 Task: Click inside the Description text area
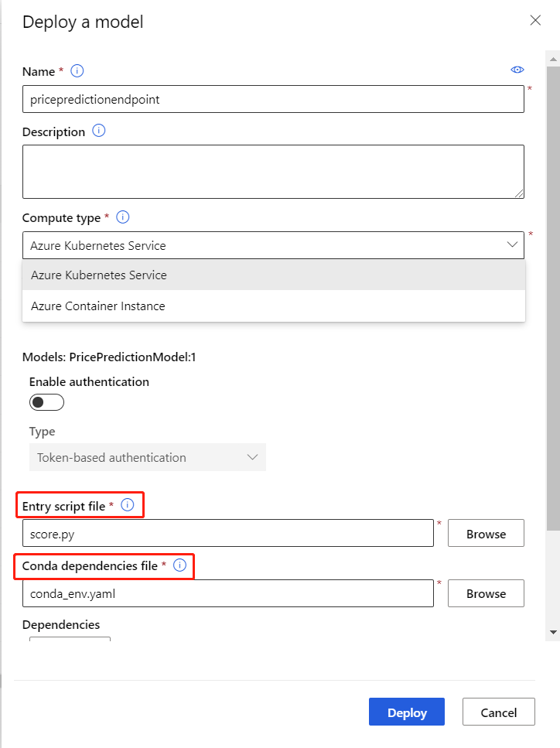273,171
